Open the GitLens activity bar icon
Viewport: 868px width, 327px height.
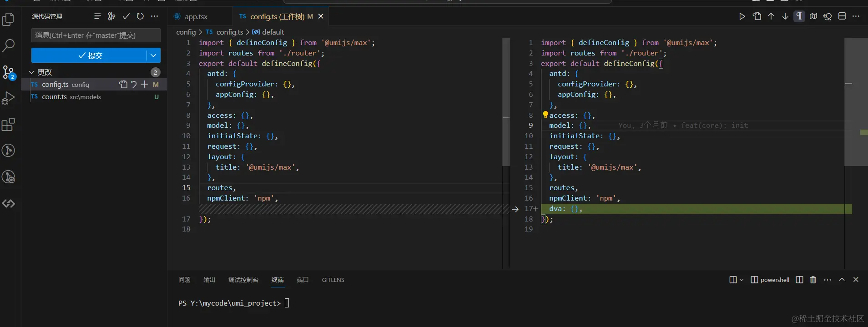tap(8, 151)
